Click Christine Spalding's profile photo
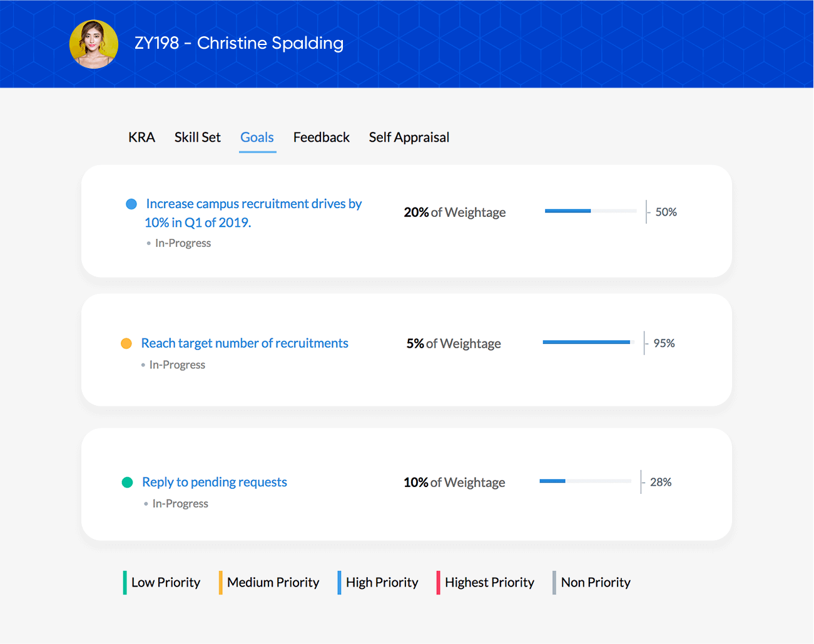The width and height of the screenshot is (814, 644). coord(94,44)
